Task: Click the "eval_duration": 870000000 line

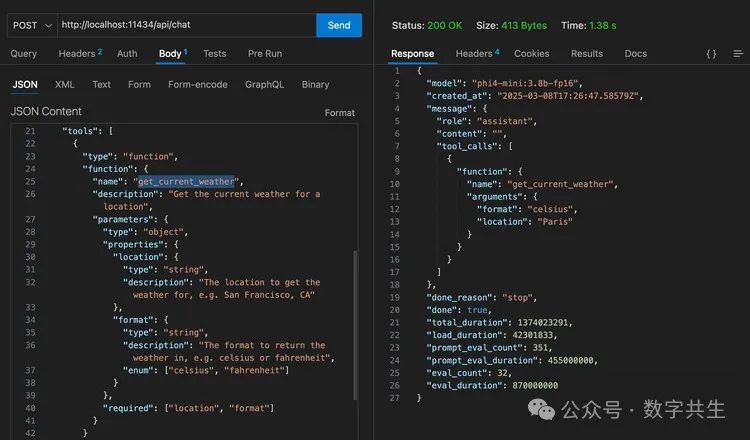Action: (x=492, y=385)
